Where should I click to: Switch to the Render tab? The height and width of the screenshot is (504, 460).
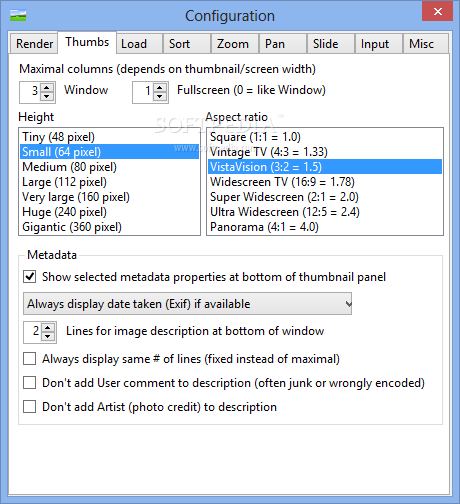coord(34,44)
